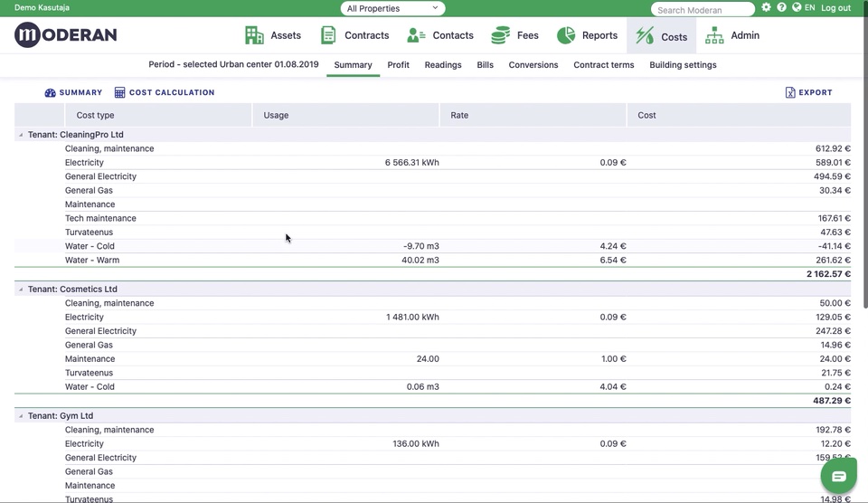Click Cosmetics Water - Cold rate 4.04 €
The height and width of the screenshot is (503, 868).
pyautogui.click(x=613, y=386)
